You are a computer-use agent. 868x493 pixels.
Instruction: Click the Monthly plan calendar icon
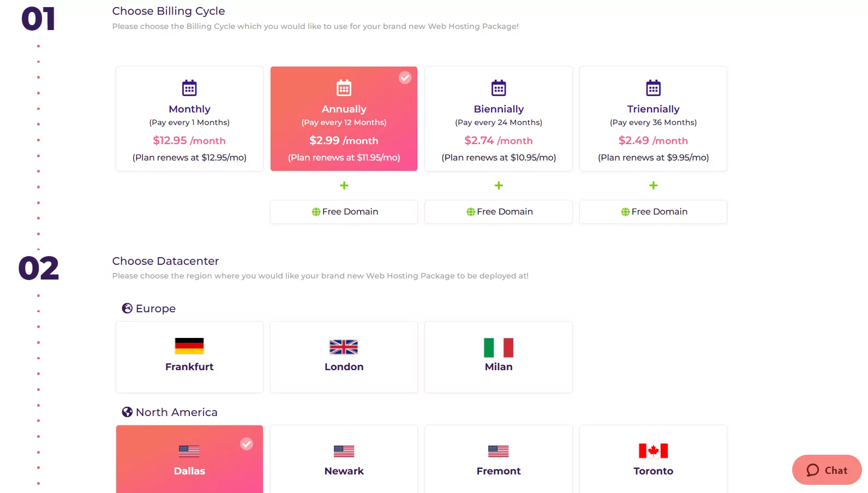tap(189, 88)
